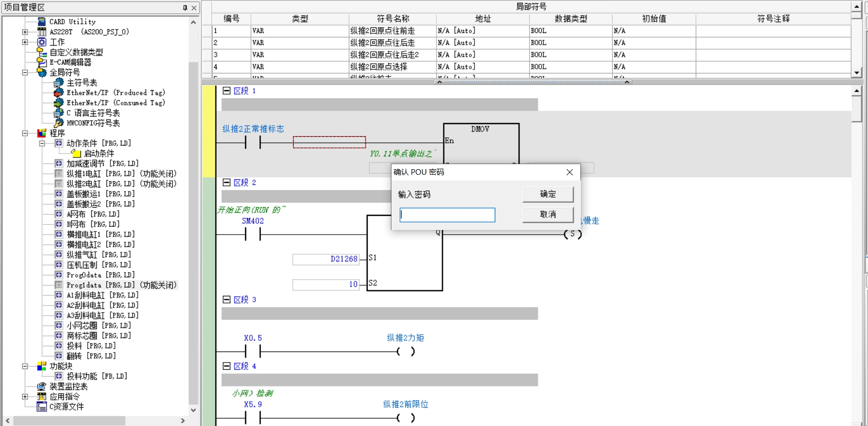Click the HWCONFIG符号表 key icon
This screenshot has height=426, width=868.
click(x=59, y=123)
